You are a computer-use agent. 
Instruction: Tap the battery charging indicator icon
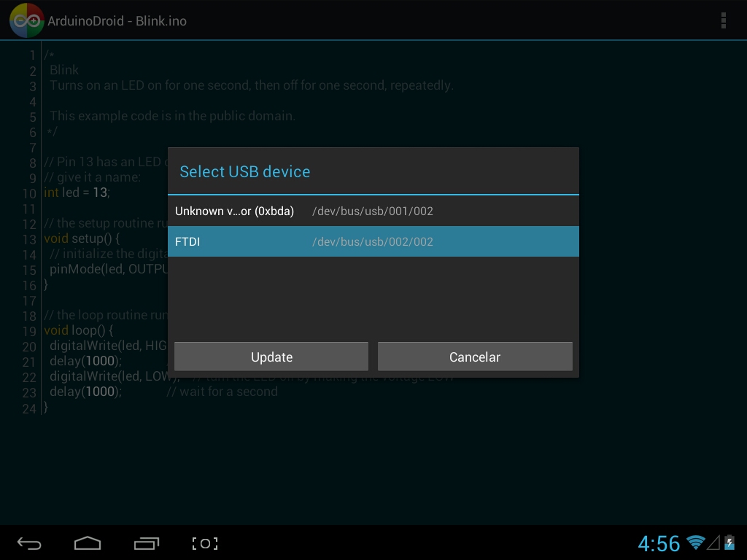729,542
